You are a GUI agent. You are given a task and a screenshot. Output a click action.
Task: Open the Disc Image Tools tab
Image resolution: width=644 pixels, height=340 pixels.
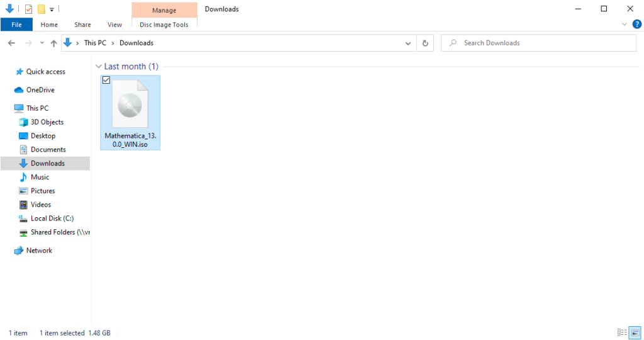[164, 25]
